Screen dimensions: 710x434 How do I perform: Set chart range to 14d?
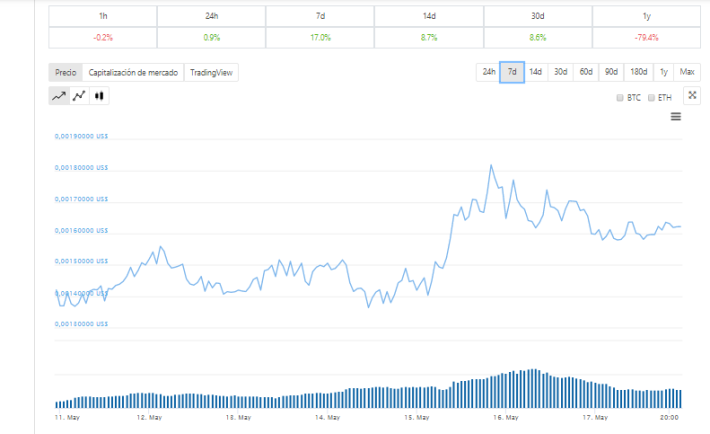pyautogui.click(x=536, y=72)
